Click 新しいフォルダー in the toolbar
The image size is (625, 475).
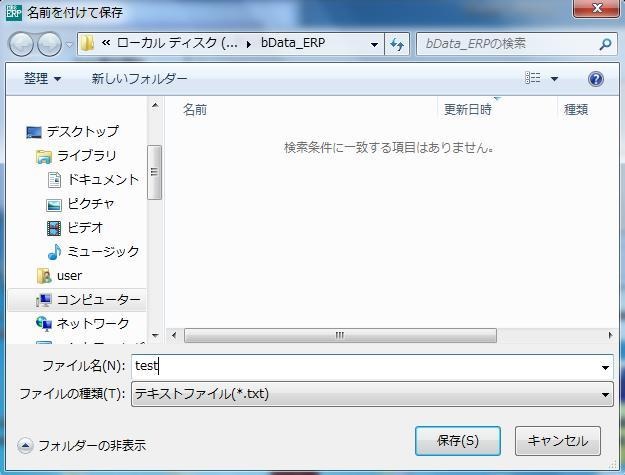(x=139, y=78)
